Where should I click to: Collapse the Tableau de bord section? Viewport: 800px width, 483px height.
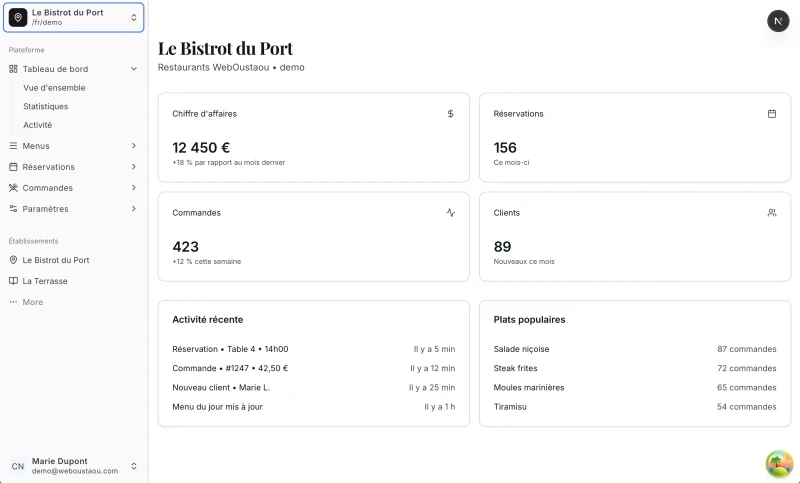pyautogui.click(x=134, y=69)
